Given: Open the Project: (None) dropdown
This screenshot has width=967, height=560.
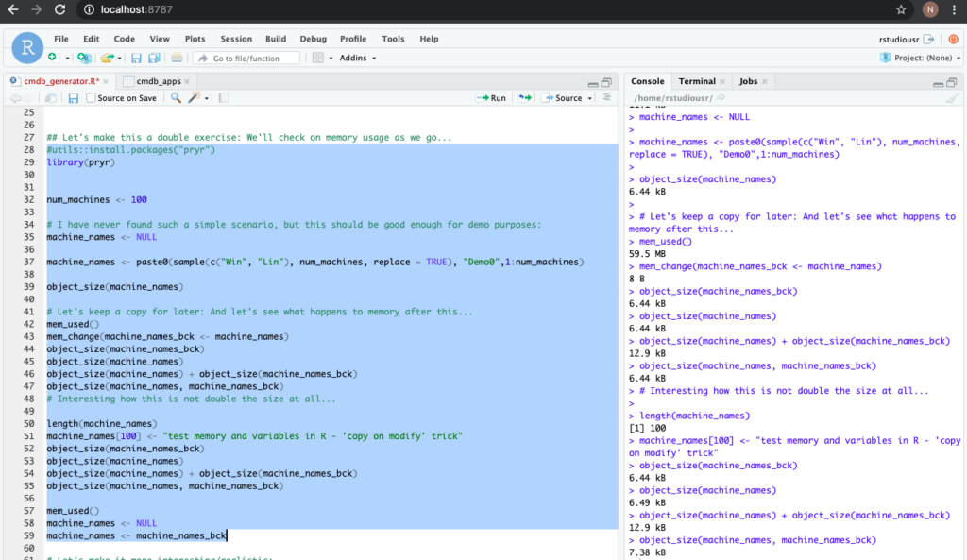Looking at the screenshot, I should [x=920, y=58].
